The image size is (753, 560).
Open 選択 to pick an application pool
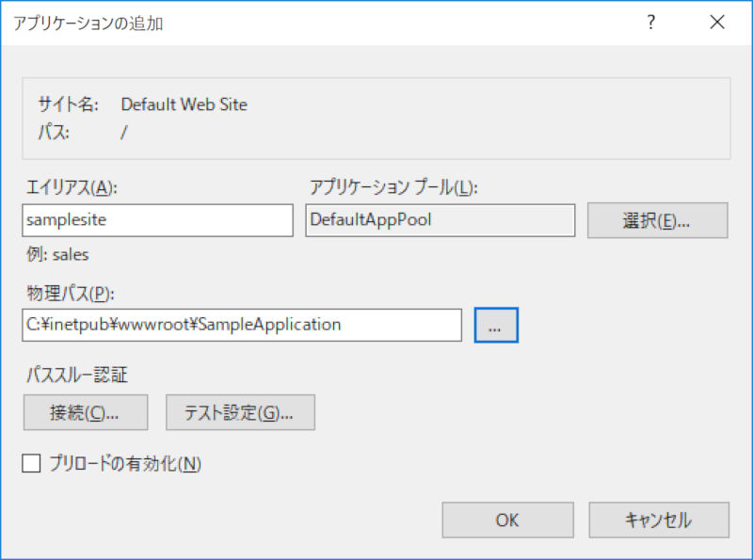(x=657, y=219)
